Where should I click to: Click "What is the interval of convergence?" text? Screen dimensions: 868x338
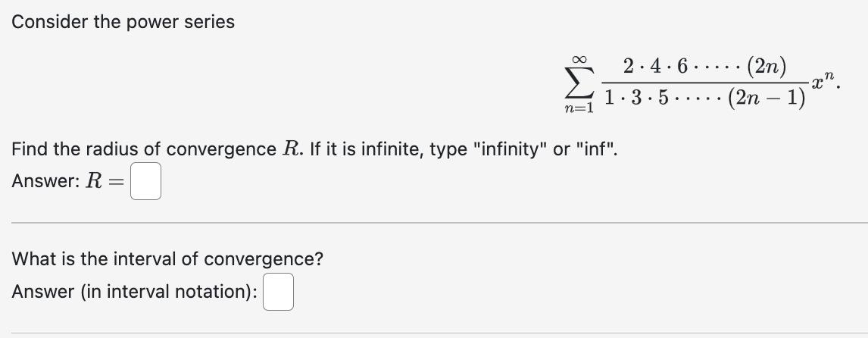pyautogui.click(x=167, y=258)
